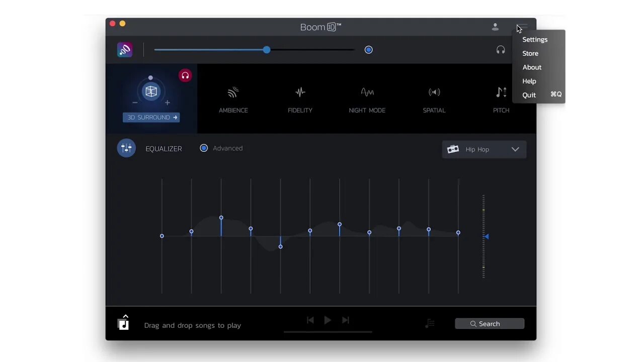
Task: Enable the Fidelity effect
Action: tap(300, 100)
